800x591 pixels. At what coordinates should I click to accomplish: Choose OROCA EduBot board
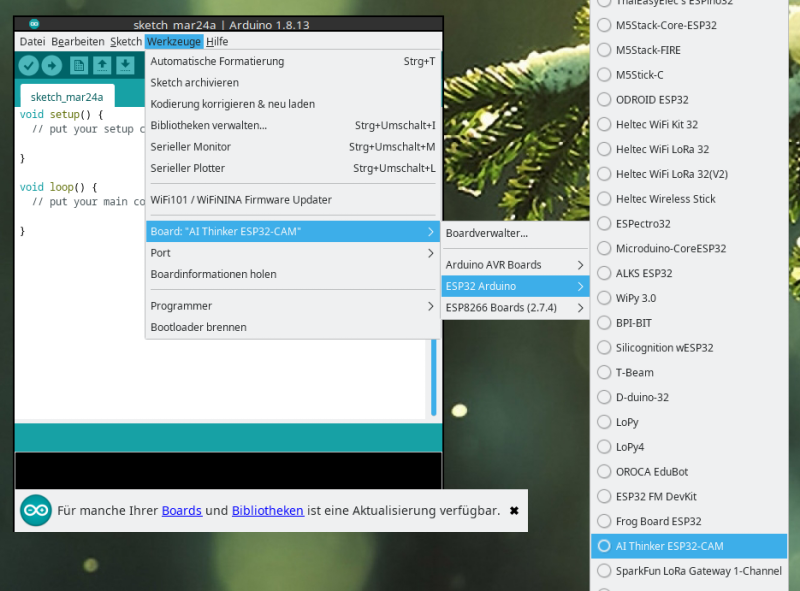(x=689, y=472)
